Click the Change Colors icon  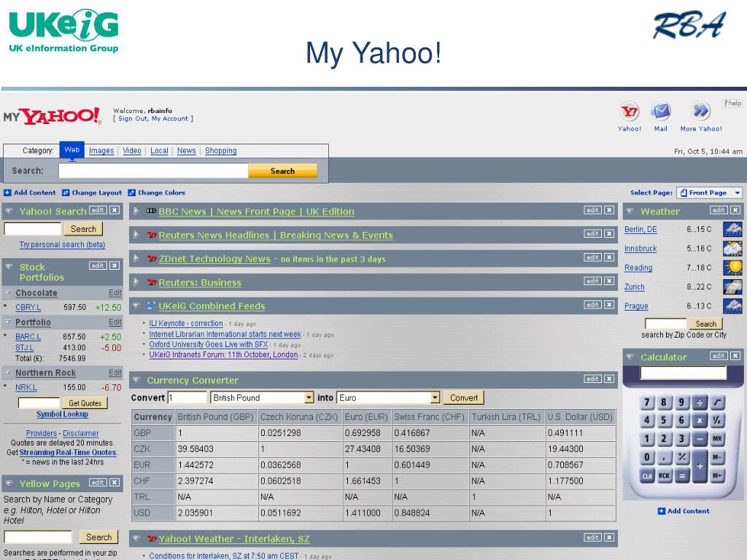coord(131,192)
